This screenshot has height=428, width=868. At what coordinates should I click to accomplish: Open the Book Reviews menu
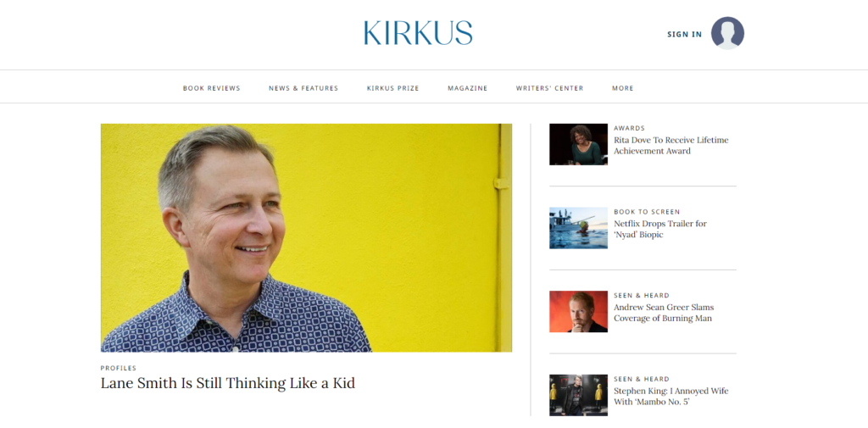point(211,88)
